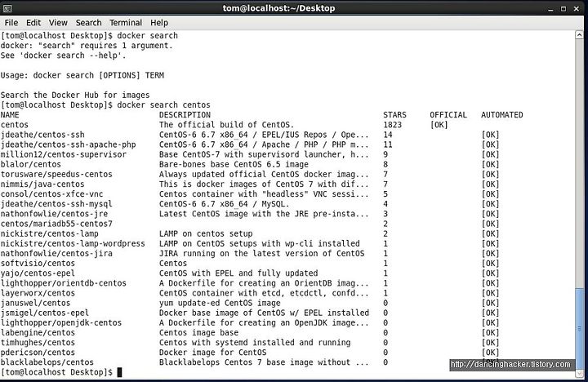Open the Terminal menu
This screenshot has height=382, width=588.
(126, 23)
